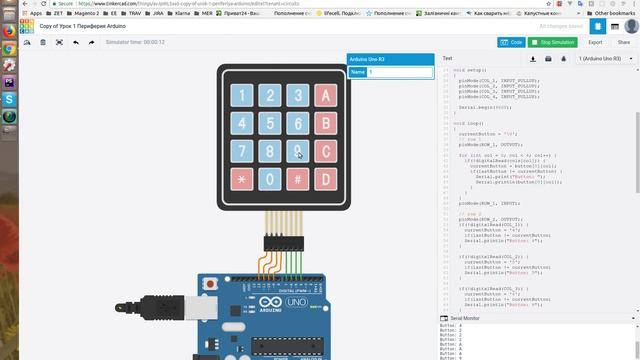The image size is (640, 360).
Task: Click the libraries box icon in code panel
Action: 548,59
